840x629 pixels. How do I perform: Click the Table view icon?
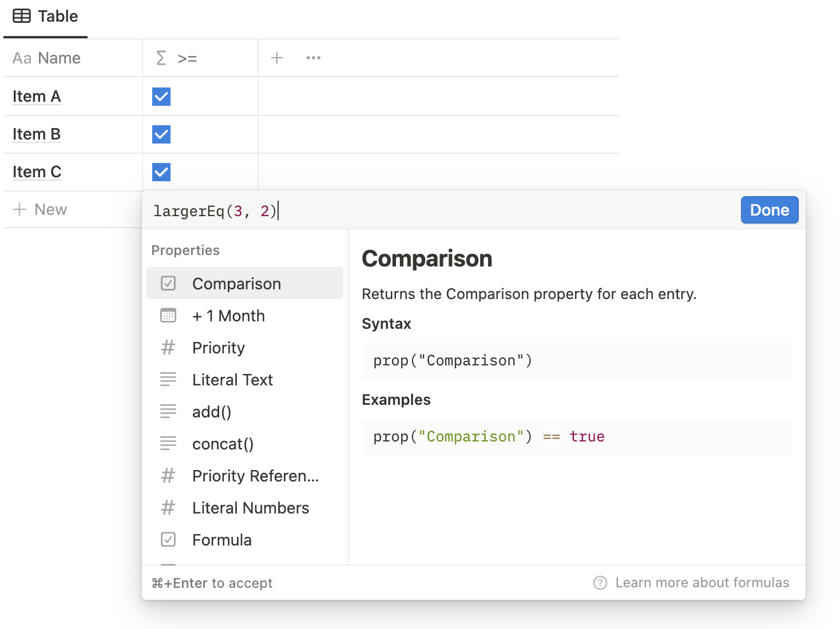click(22, 15)
